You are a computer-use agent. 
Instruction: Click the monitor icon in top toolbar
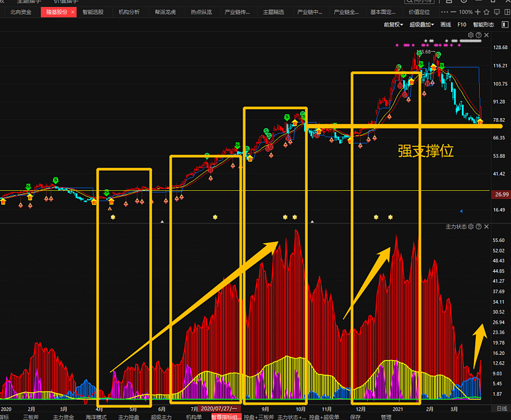[497, 12]
